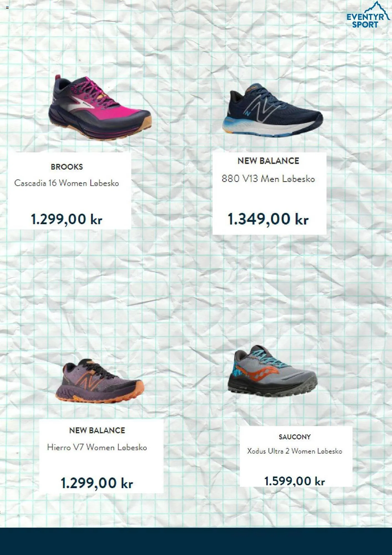This screenshot has height=555, width=392.
Task: Open the Xodus Ultra 2 Women Løbesko title
Action: point(295,451)
